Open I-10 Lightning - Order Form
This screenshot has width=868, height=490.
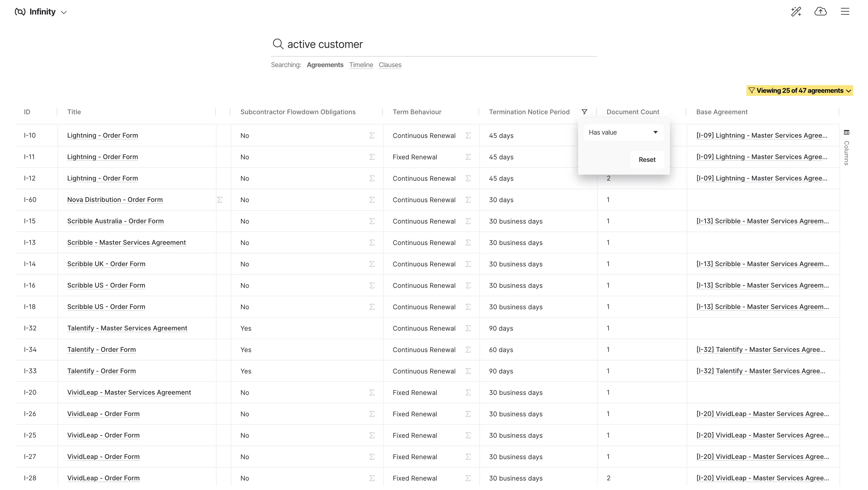[102, 136]
